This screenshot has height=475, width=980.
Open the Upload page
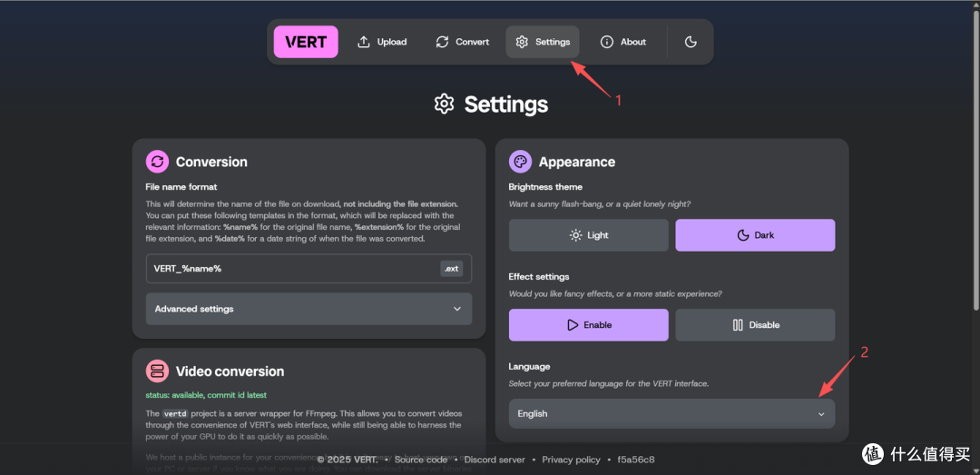[381, 42]
